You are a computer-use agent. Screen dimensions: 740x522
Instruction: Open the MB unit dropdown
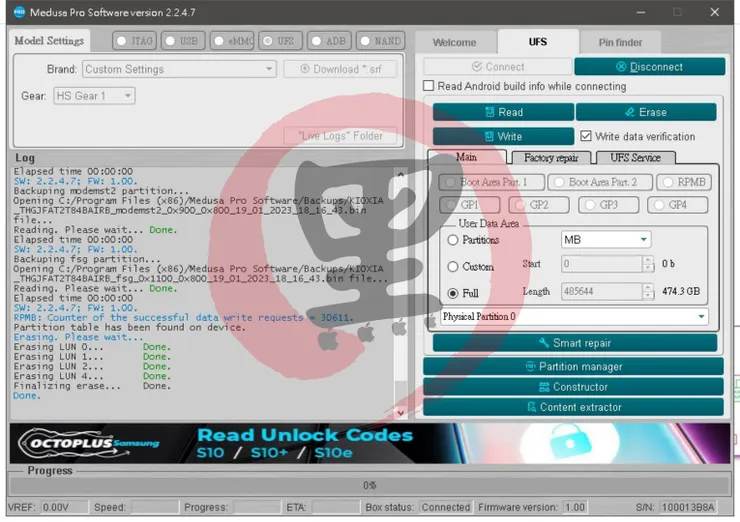(x=606, y=240)
